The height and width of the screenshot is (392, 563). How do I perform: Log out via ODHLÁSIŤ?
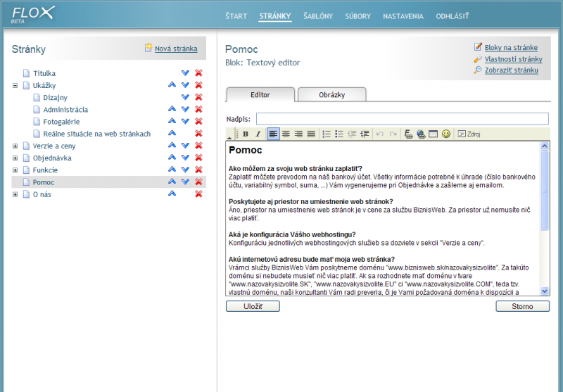pos(453,16)
